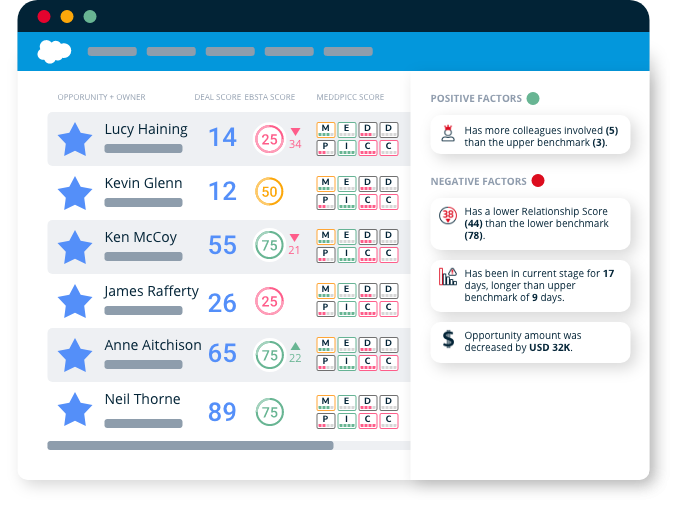The width and height of the screenshot is (677, 508).
Task: Star the Anne Aitchison opportunity
Action: [75, 355]
